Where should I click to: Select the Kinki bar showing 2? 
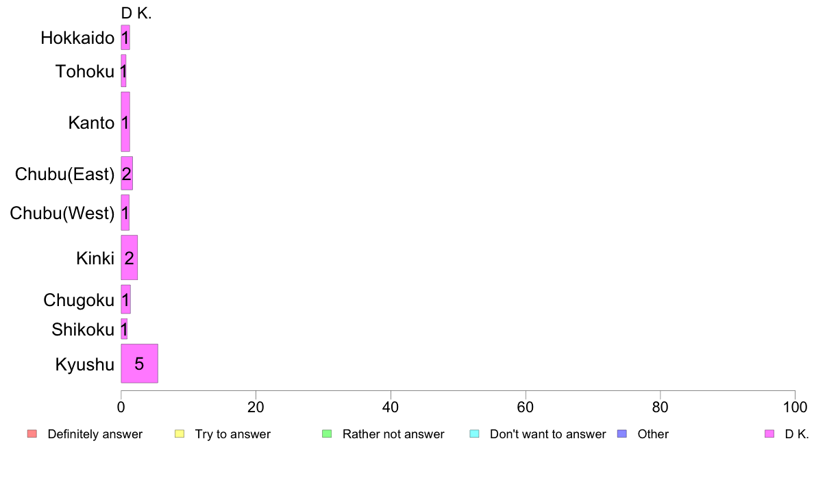[129, 257]
